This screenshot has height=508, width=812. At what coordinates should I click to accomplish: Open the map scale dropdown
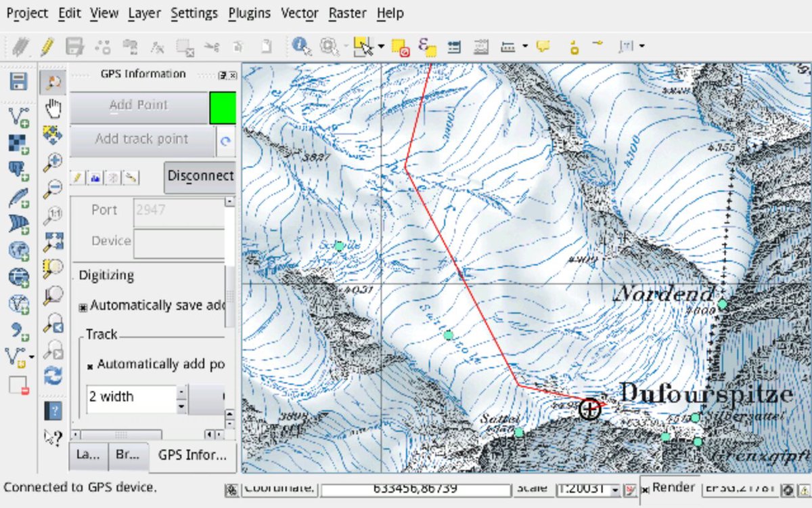coord(614,489)
